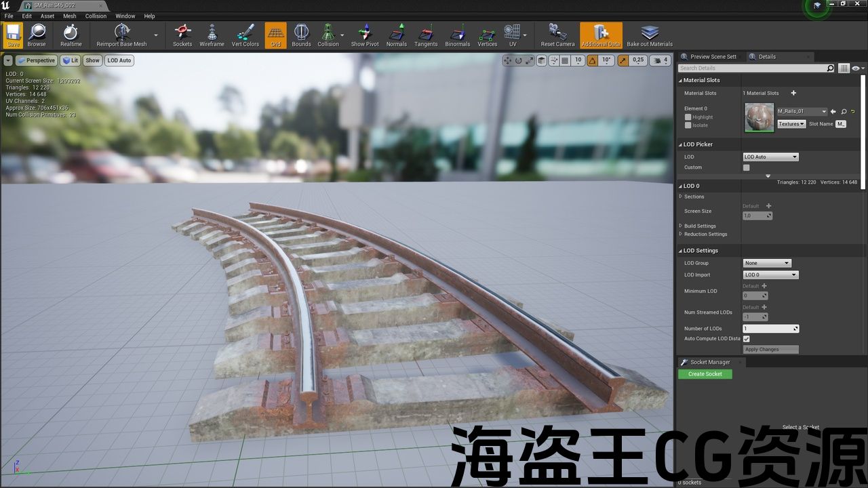The image size is (868, 488).
Task: Uncheck Auto Compute LOD Distances
Action: click(747, 338)
